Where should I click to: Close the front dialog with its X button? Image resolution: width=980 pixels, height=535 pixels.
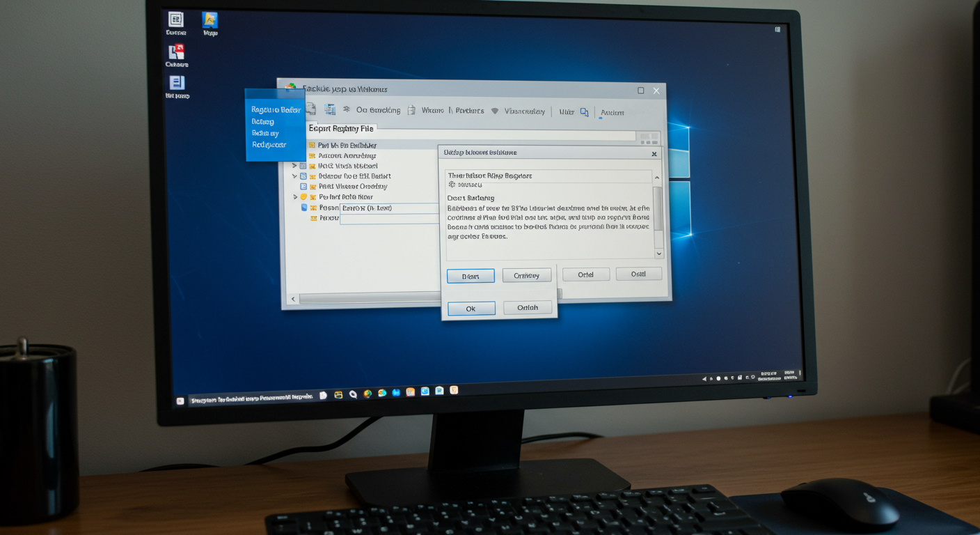tap(654, 154)
